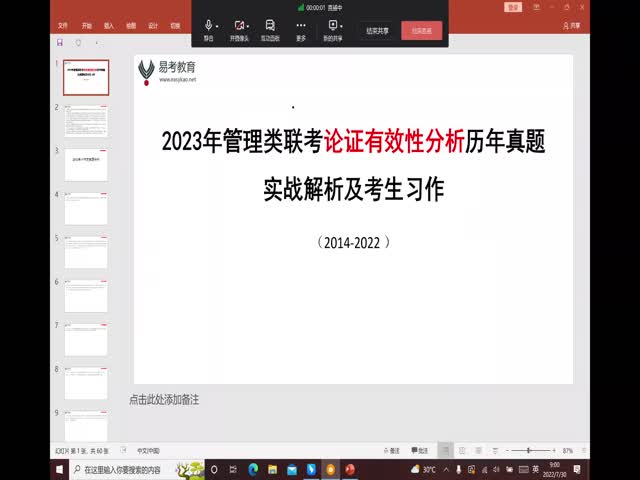
Task: Click zoom out minus button
Action: coord(507,451)
